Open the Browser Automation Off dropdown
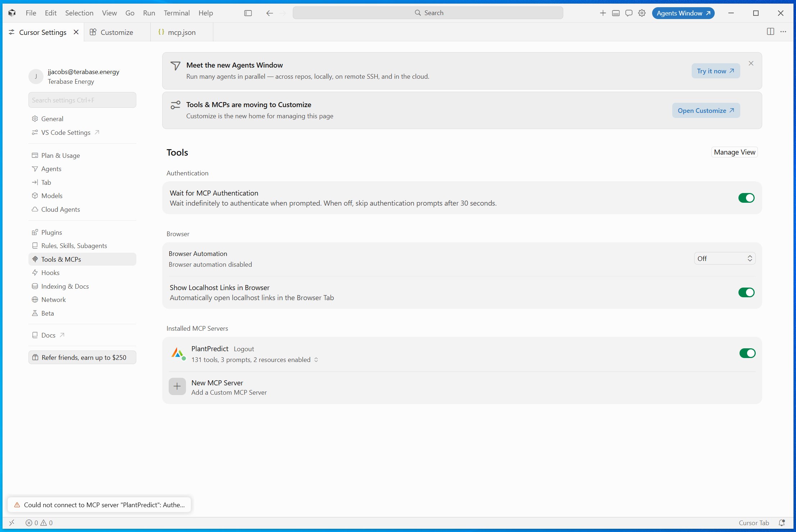The image size is (796, 532). [x=724, y=258]
